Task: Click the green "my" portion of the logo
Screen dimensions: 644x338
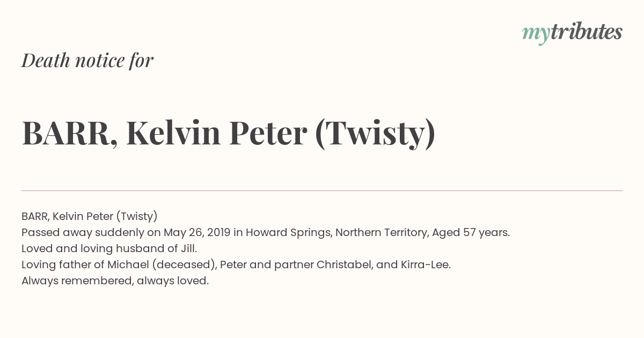Action: pos(536,33)
